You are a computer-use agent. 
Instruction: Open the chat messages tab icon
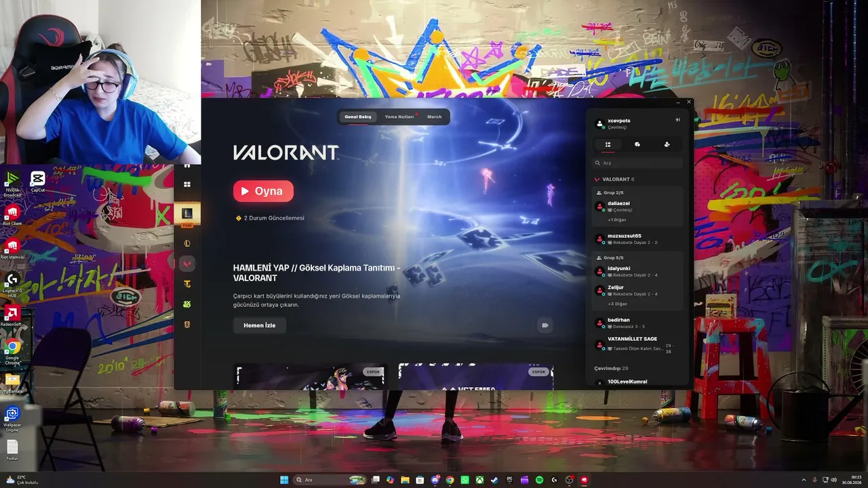637,144
